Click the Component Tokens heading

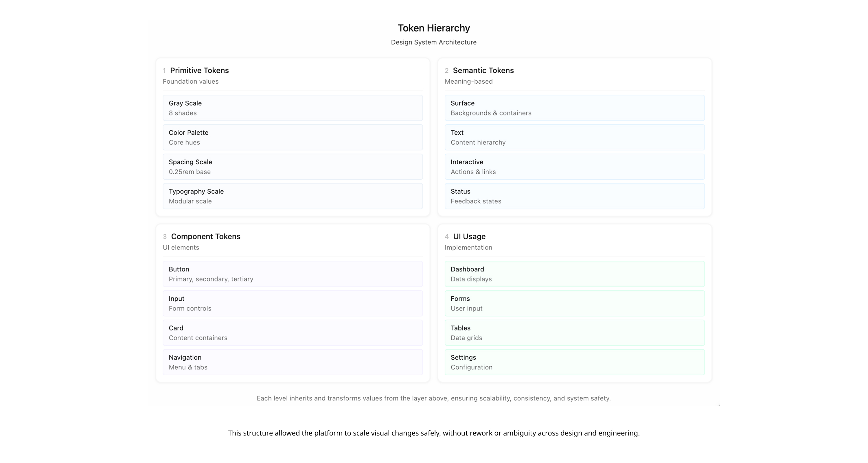[x=205, y=236]
